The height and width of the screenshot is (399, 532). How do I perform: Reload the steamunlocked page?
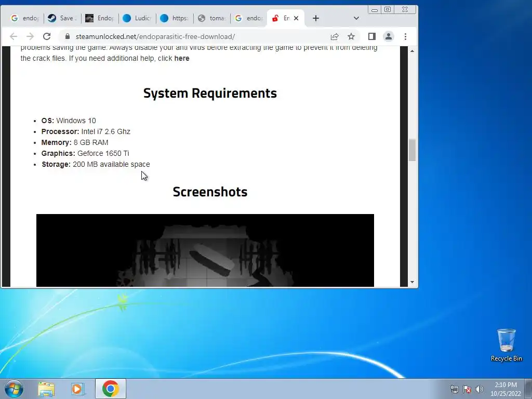click(47, 37)
